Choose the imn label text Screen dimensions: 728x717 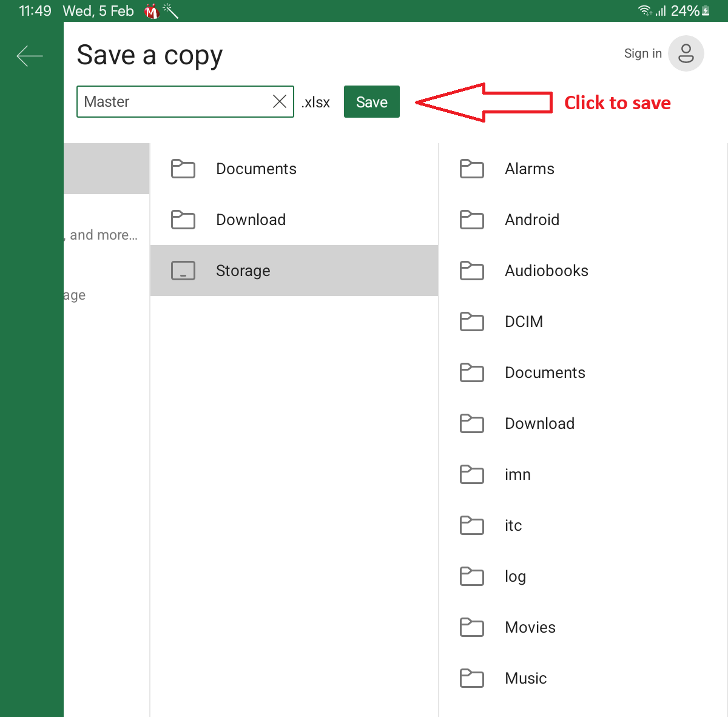[x=518, y=474]
